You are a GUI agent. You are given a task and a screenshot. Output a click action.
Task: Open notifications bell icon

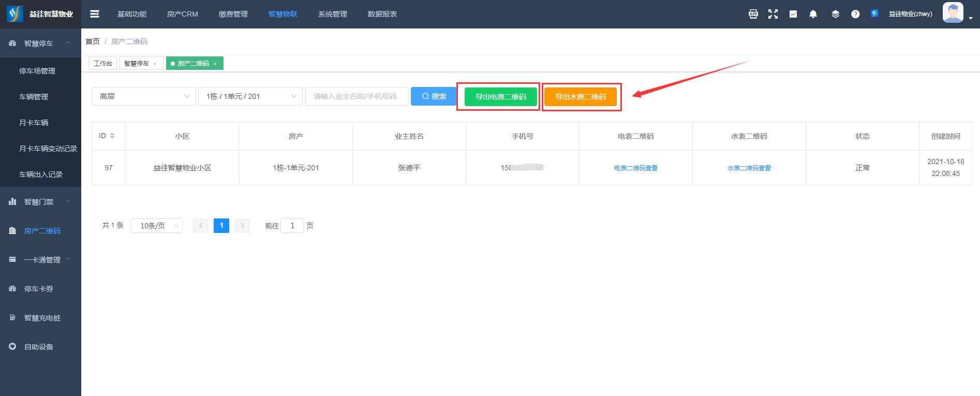(813, 14)
